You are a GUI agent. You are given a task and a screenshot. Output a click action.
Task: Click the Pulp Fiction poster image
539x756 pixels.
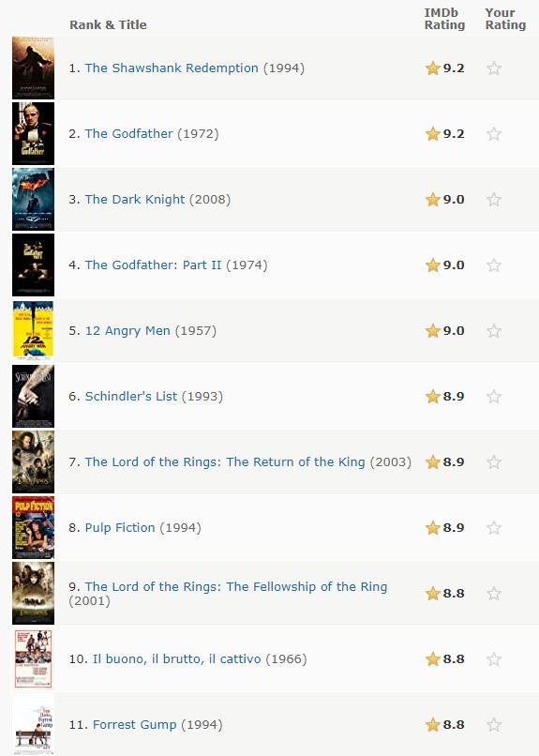click(x=33, y=527)
